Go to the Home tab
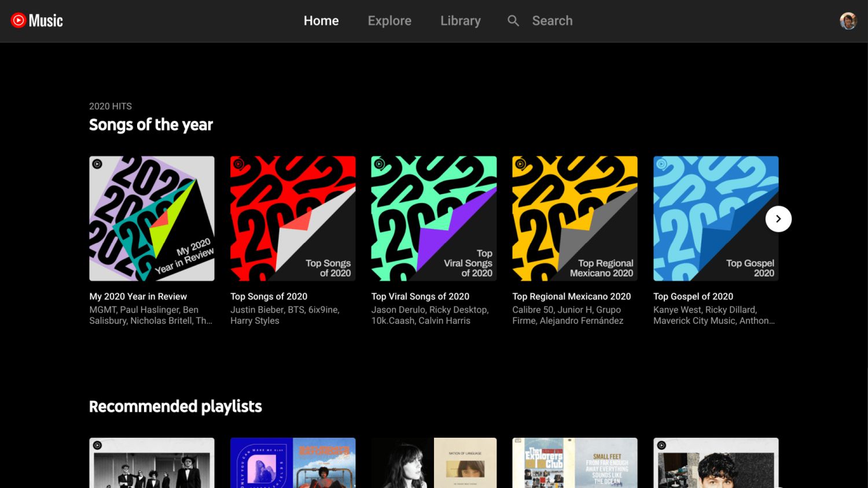This screenshot has width=868, height=488. point(321,21)
